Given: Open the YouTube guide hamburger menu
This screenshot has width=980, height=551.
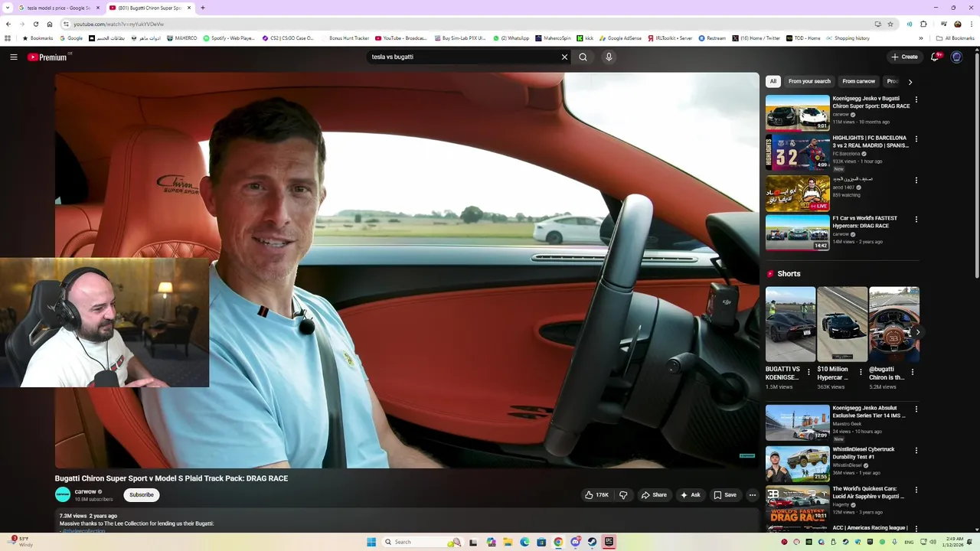Looking at the screenshot, I should point(14,57).
